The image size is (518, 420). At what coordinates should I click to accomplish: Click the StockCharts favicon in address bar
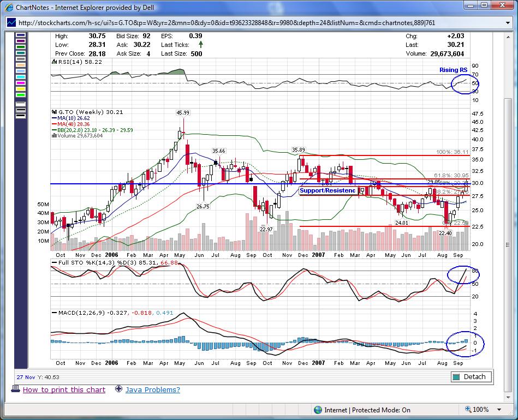(11, 22)
